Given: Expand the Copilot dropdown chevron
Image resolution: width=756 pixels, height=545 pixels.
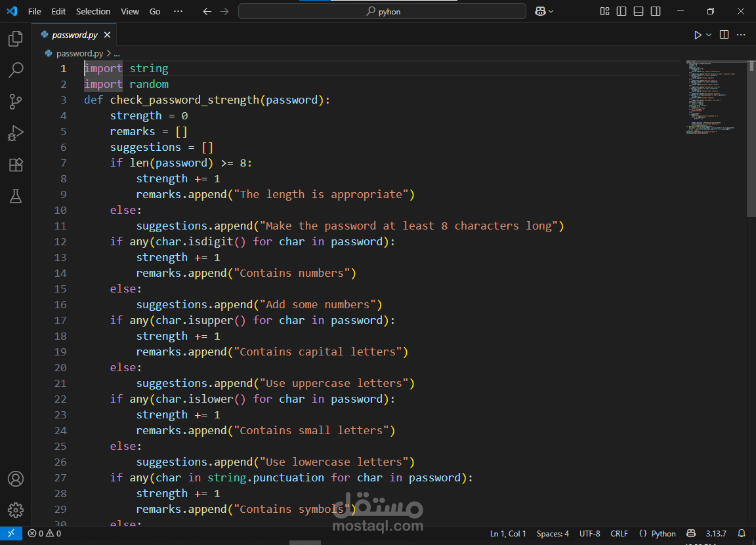Looking at the screenshot, I should coord(551,11).
